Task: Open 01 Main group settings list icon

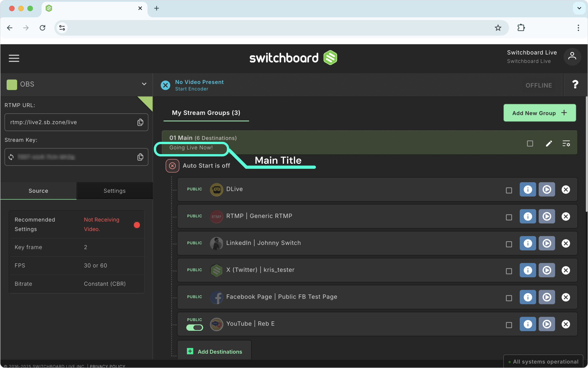Action: tap(566, 144)
